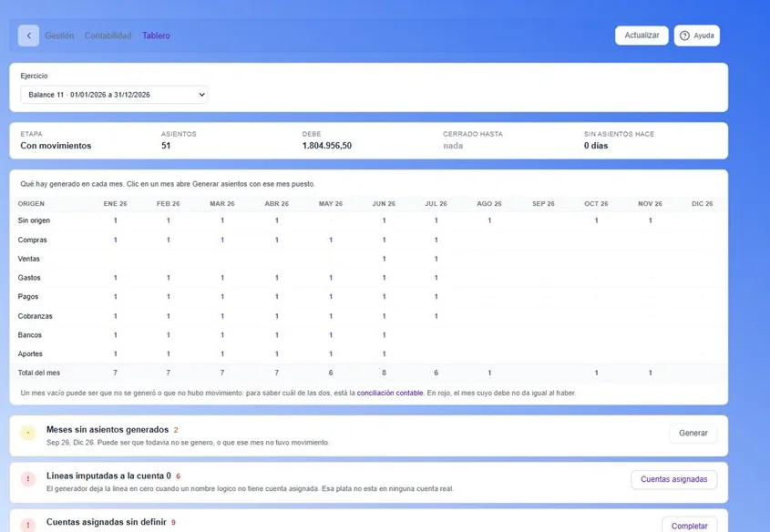
Task: Click the Sin origen row label
Action: click(x=34, y=220)
